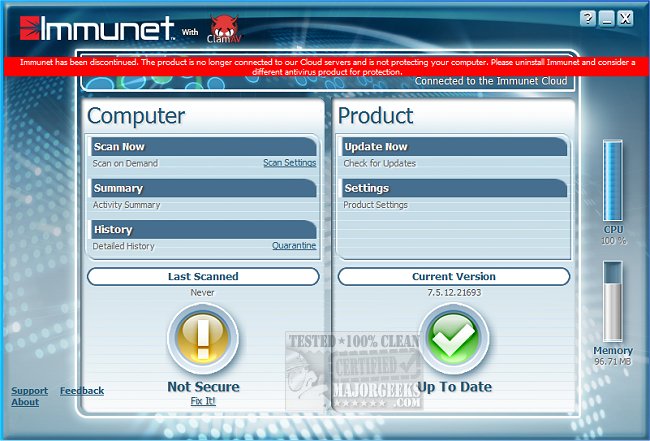
Task: Click the Memory usage meter
Action: (x=613, y=302)
